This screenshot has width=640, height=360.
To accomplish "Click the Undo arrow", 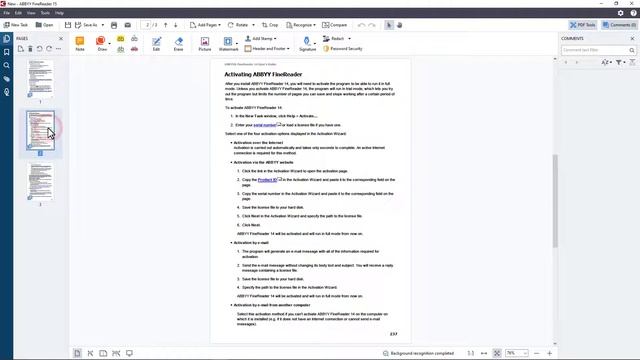I will (x=361, y=25).
